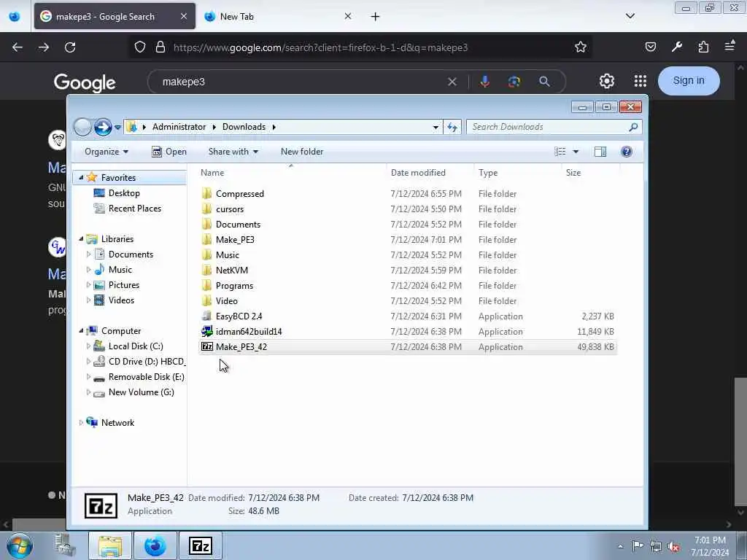Expand the Pictures library node
Image resolution: width=747 pixels, height=560 pixels.
pos(88,285)
